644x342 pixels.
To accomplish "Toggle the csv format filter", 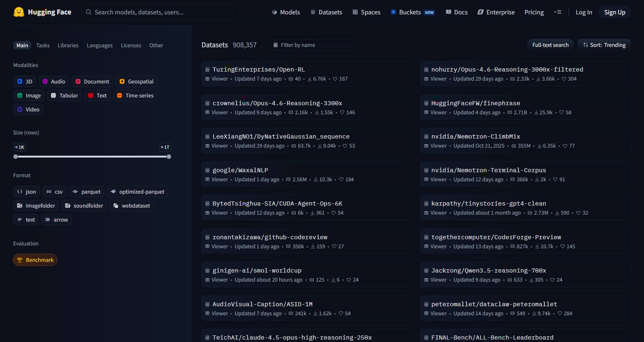I will 54,192.
